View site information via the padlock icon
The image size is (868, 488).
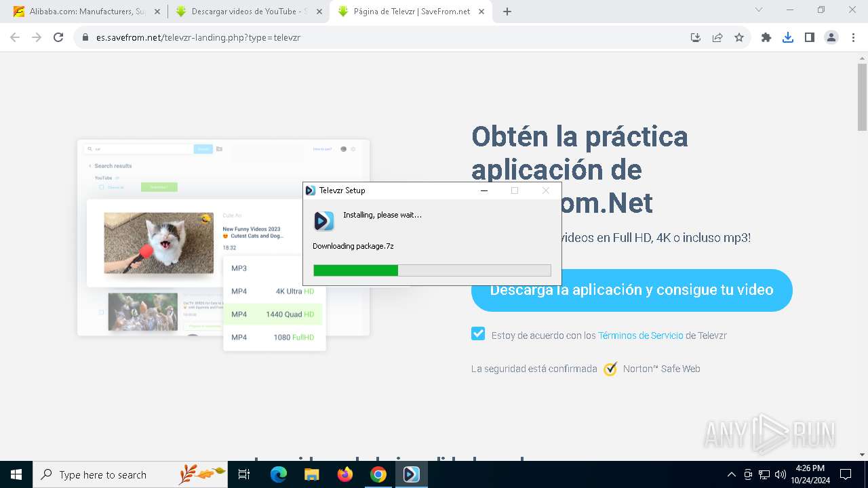[85, 37]
